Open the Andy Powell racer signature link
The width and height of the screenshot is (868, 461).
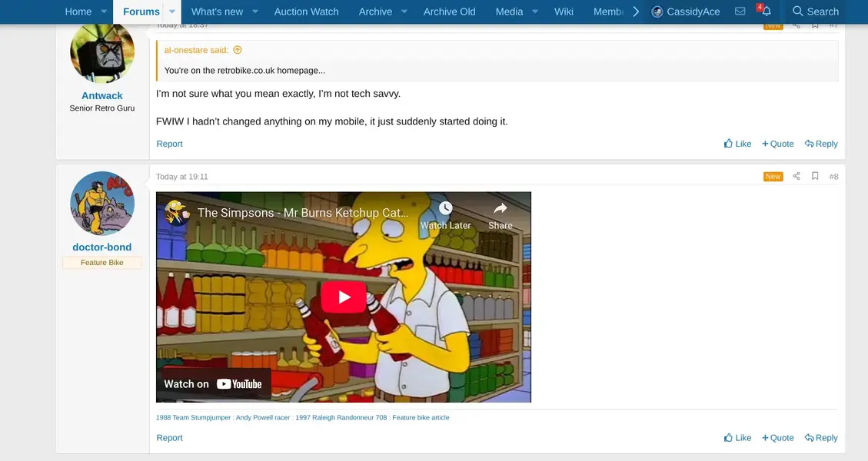[x=263, y=418]
